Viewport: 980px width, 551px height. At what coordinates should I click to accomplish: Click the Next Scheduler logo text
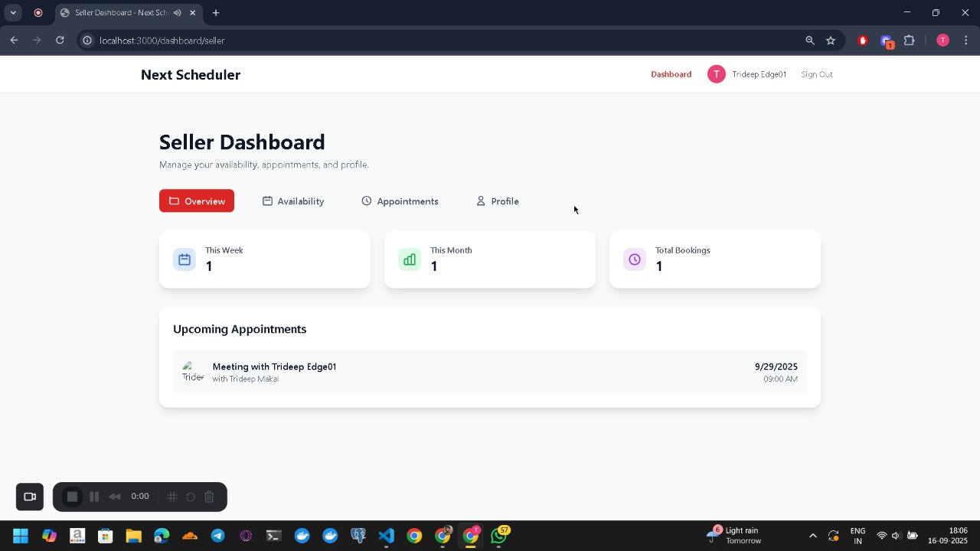click(x=191, y=75)
